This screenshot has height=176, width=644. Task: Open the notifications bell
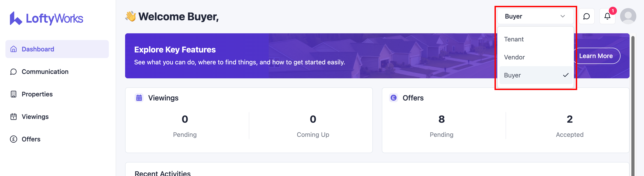click(x=607, y=16)
